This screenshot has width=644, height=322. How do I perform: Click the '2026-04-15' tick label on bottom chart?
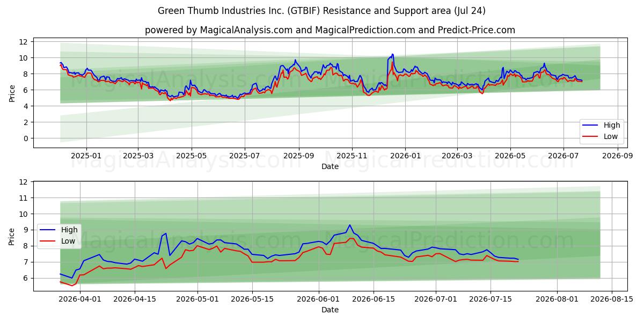coord(135,298)
